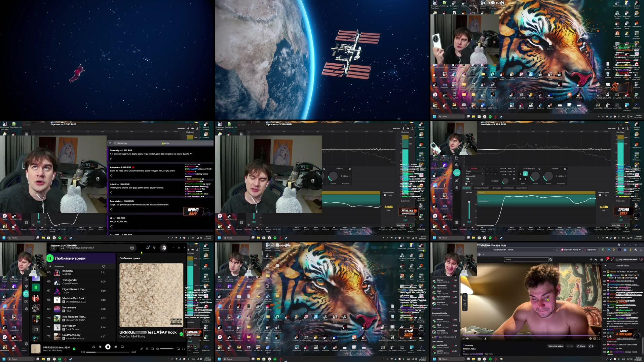Toggle the Advanced EQ switch
This screenshot has width=644, height=362.
(x=467, y=179)
